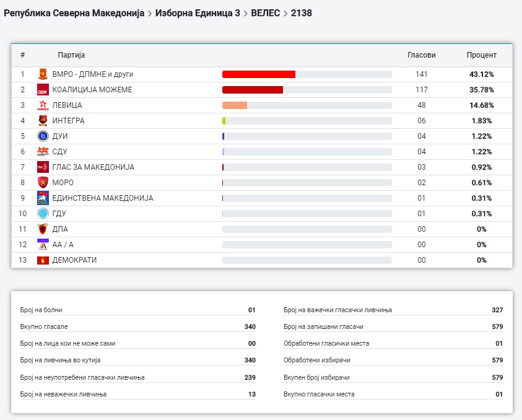Select the ЛЕВИЦА red star logo
Viewport: 522px width, 420px height.
pyautogui.click(x=43, y=105)
